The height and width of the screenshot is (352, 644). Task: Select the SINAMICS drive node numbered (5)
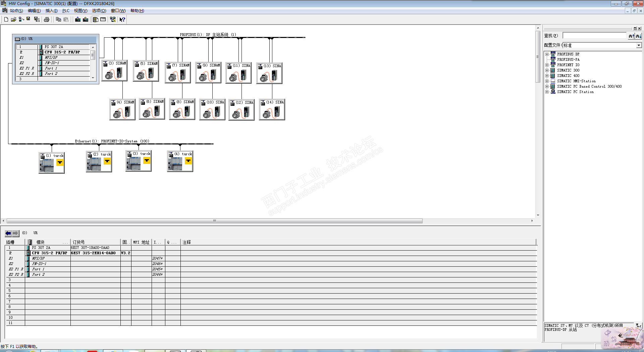pos(146,71)
